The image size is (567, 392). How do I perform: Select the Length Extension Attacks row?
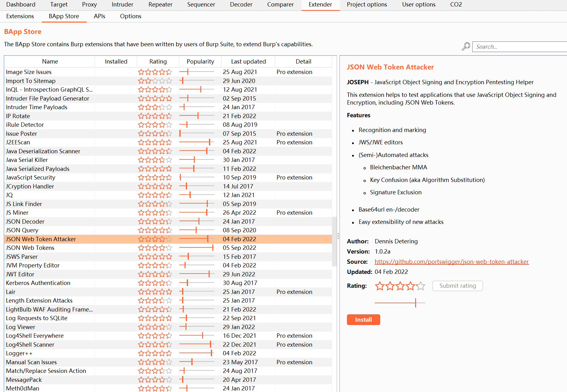[168, 301]
